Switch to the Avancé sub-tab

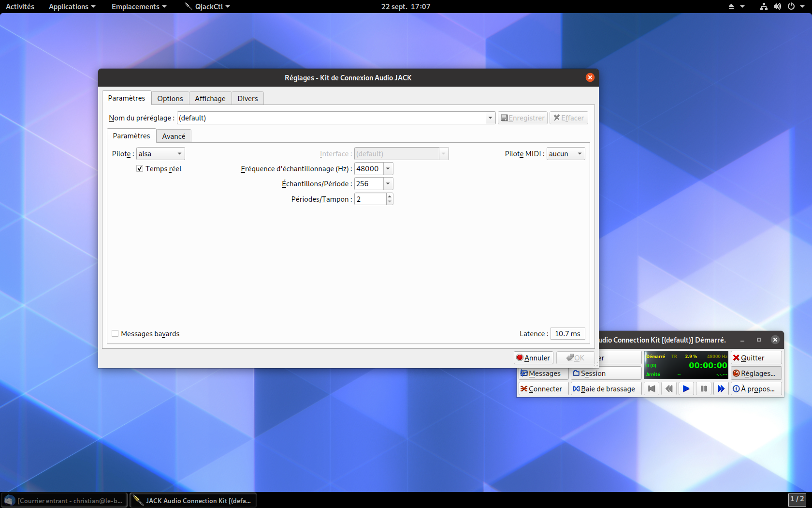coord(174,136)
